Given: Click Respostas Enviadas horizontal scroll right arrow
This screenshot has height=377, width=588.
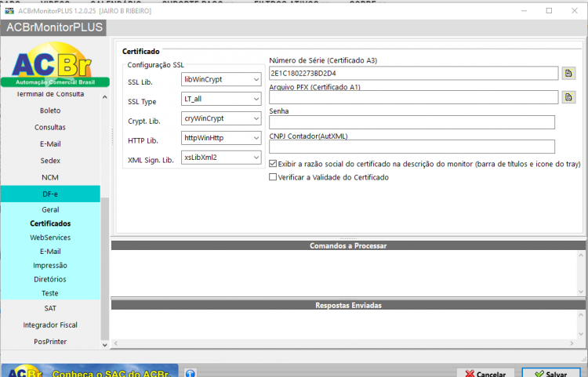Looking at the screenshot, I should (572, 343).
